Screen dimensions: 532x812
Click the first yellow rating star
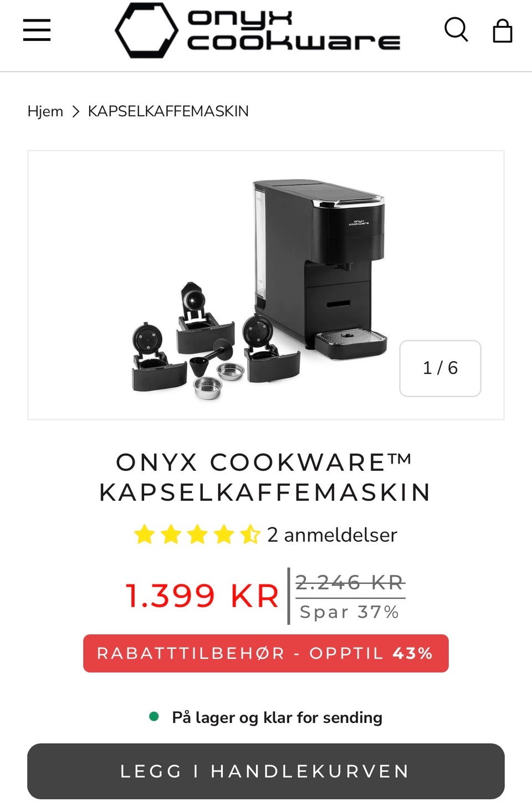point(145,535)
